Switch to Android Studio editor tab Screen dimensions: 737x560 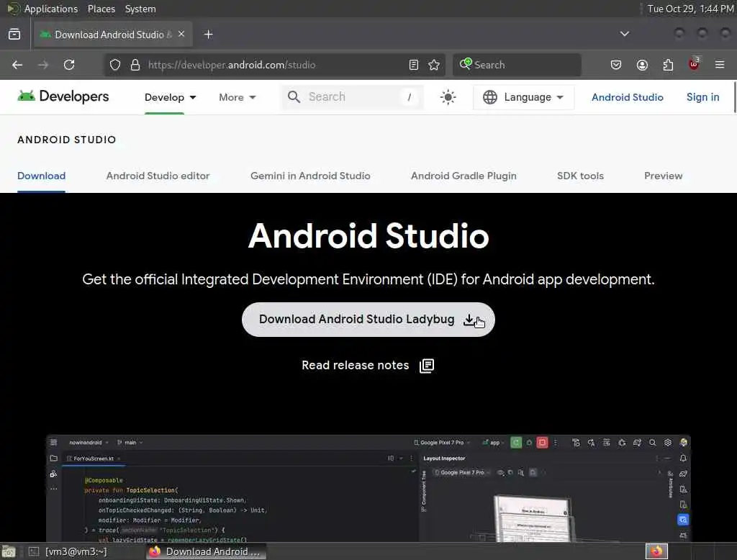click(x=158, y=176)
